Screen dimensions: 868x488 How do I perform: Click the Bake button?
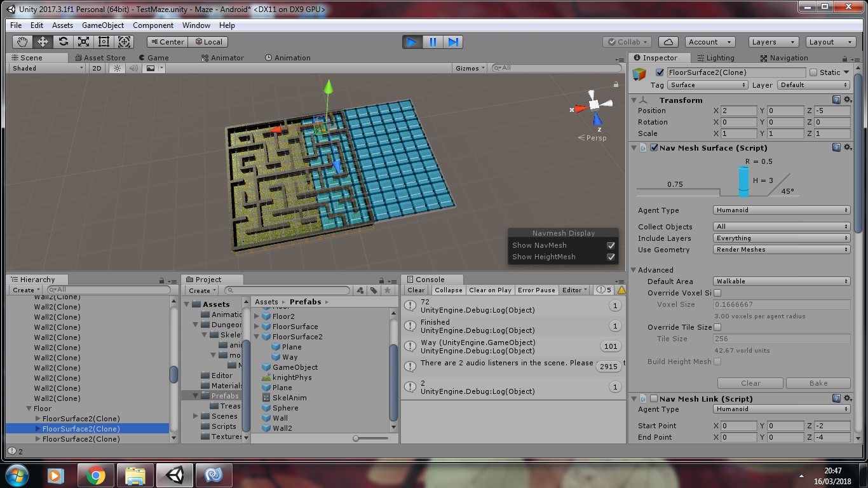(818, 383)
